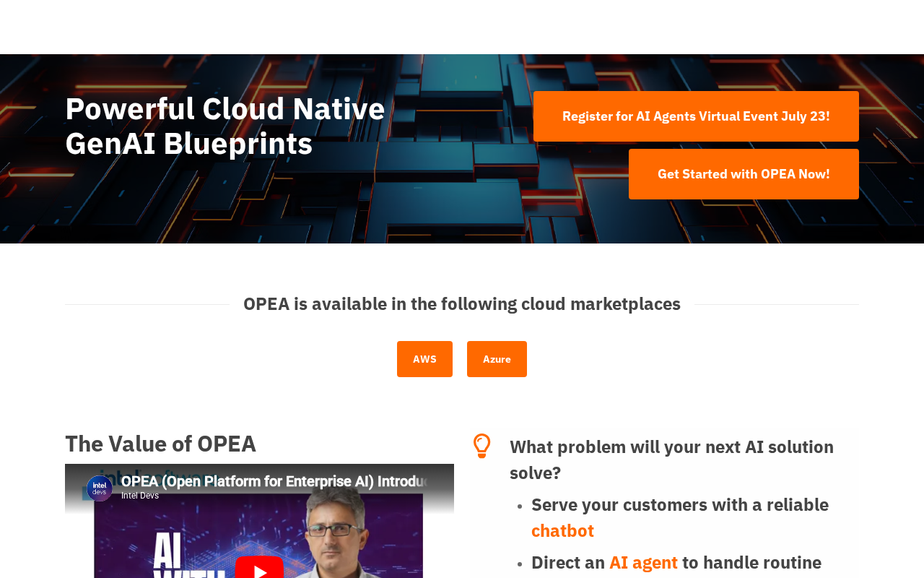Screen dimensions: 924x578
Task: Click the Intel Devs channel name
Action: tap(140, 496)
